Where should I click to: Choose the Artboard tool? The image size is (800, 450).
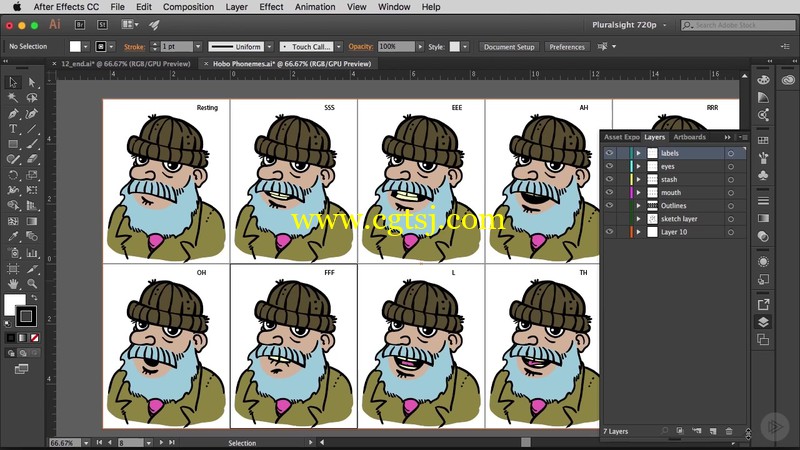click(x=13, y=268)
